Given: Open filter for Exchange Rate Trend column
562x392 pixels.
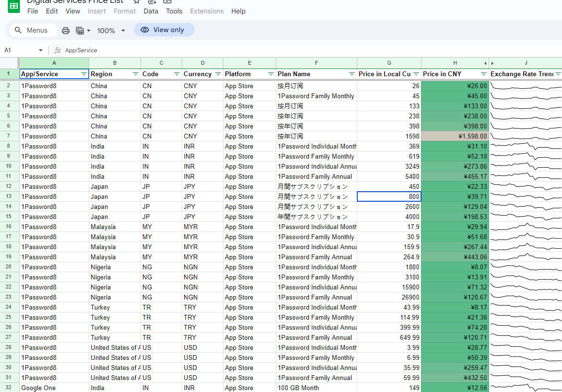Looking at the screenshot, I should 558,74.
